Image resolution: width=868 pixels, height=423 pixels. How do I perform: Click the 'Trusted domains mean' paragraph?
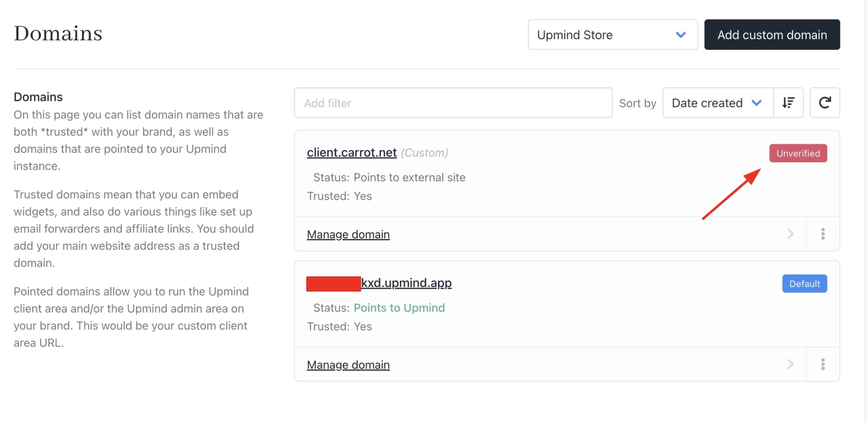click(x=134, y=229)
